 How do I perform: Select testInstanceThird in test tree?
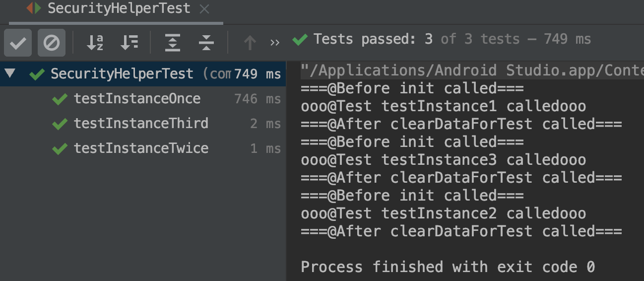[141, 123]
